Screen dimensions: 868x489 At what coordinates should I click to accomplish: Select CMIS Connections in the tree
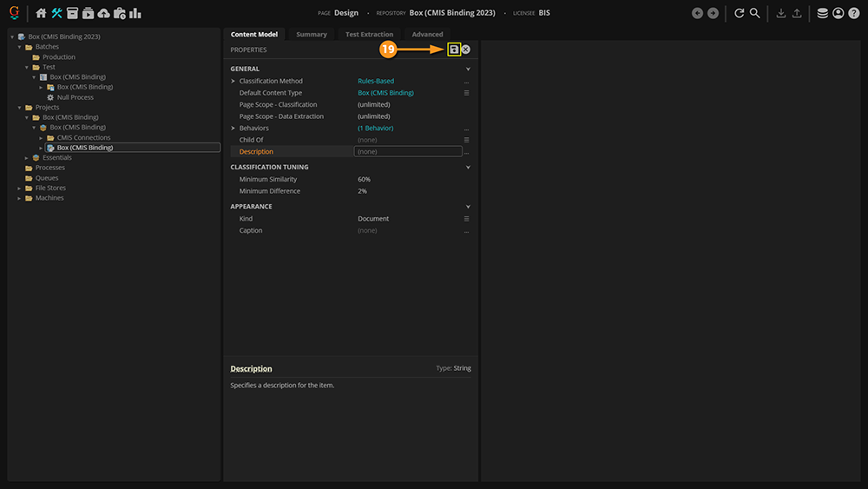tap(83, 137)
